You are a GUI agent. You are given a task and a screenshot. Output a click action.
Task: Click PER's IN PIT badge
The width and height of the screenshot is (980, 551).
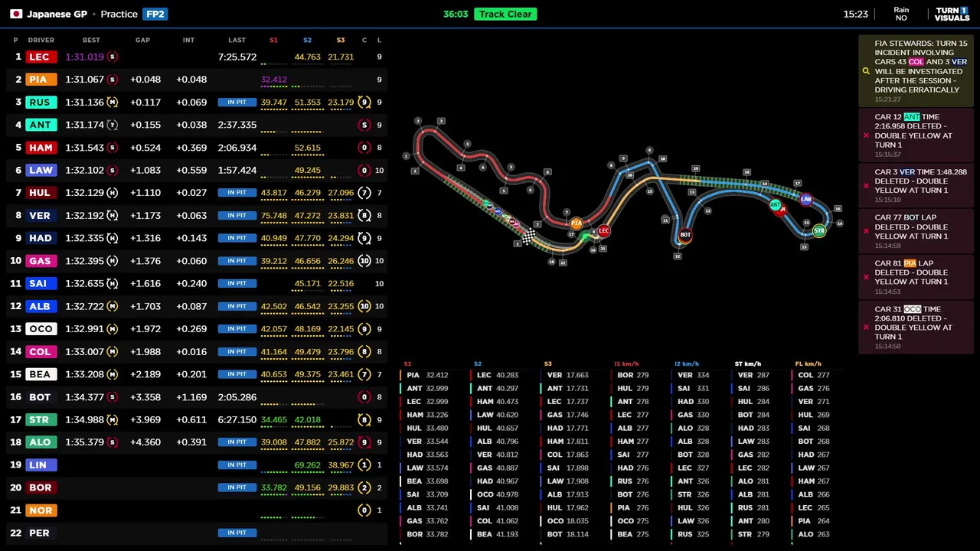(237, 533)
